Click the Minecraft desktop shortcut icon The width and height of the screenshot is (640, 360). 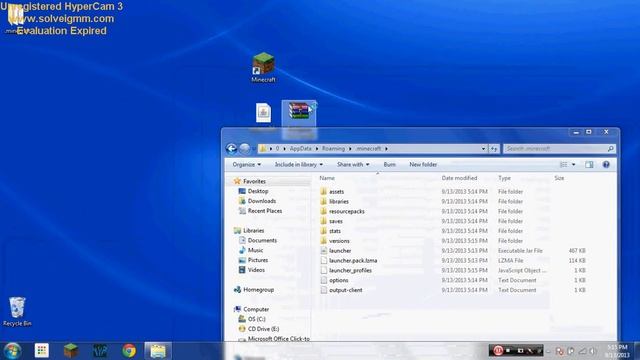coord(263,67)
